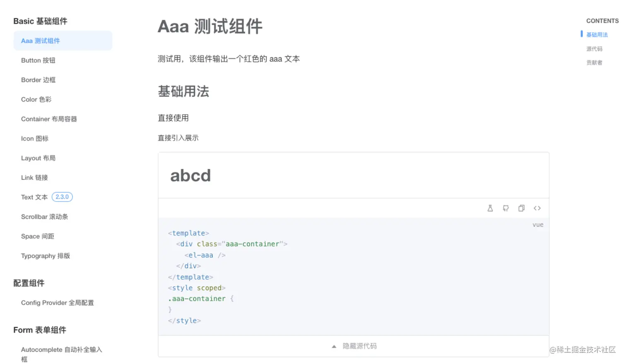Viewport: 626px width, 364px height.
Task: Collapse code via 隐藏源代码 bar
Action: (354, 346)
